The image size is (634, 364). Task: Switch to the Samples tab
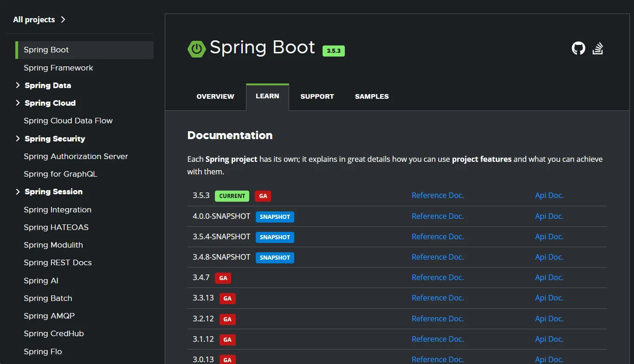(x=372, y=96)
